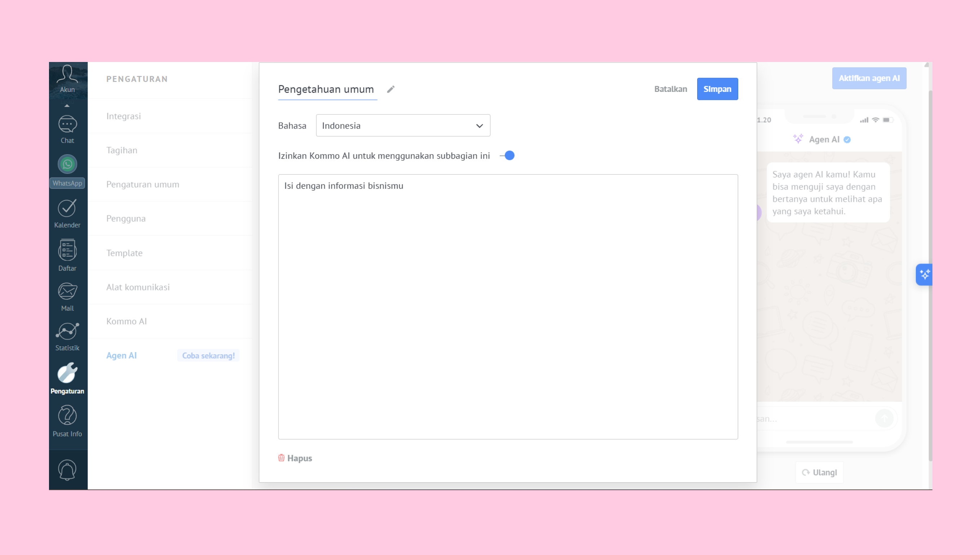The image size is (980, 555).
Task: Click the Agen AI verified badge
Action: point(847,139)
